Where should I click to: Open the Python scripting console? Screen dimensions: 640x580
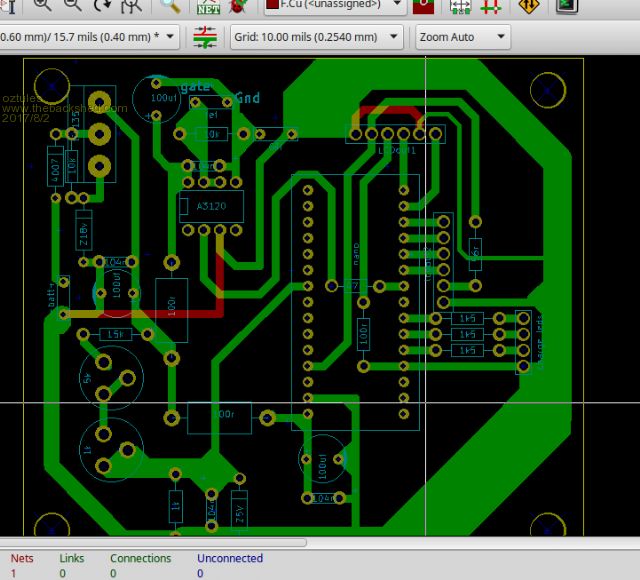pos(567,5)
